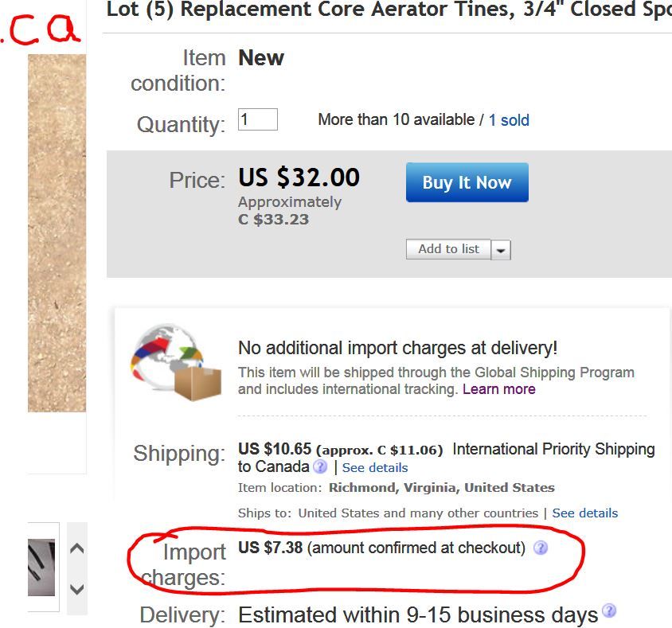The width and height of the screenshot is (672, 628).
Task: Click help icon beside shipping to Canada
Action: coord(320,467)
